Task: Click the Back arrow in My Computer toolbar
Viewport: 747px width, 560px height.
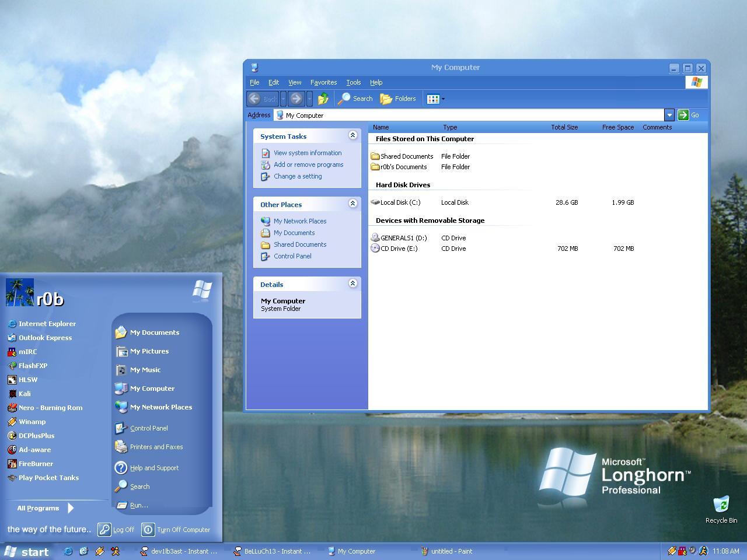Action: tap(263, 99)
